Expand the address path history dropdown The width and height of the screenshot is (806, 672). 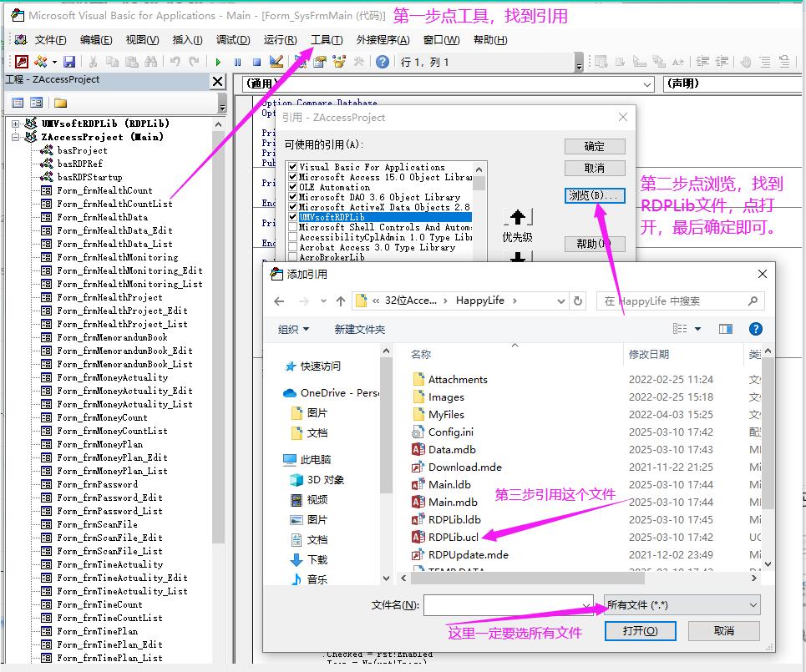tap(560, 301)
